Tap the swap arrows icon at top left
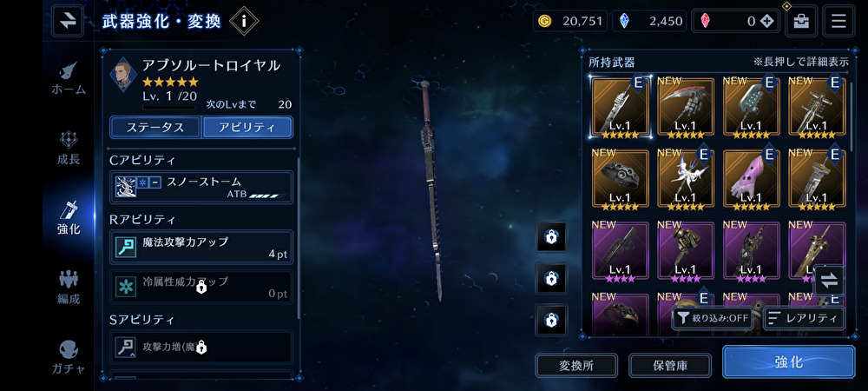 (68, 21)
